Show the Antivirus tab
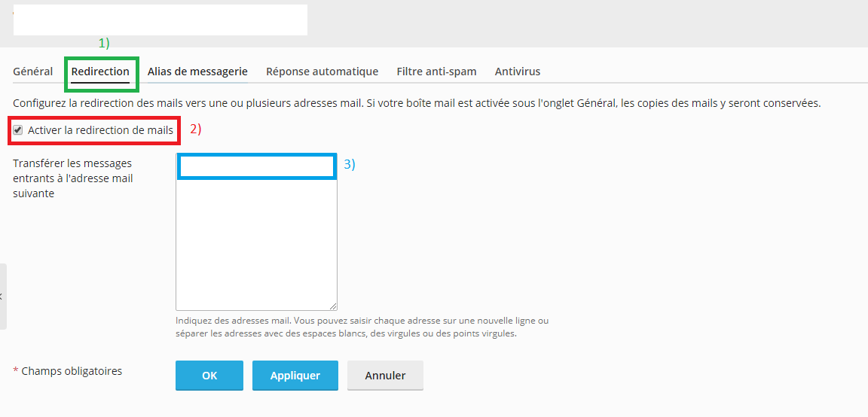 click(518, 72)
